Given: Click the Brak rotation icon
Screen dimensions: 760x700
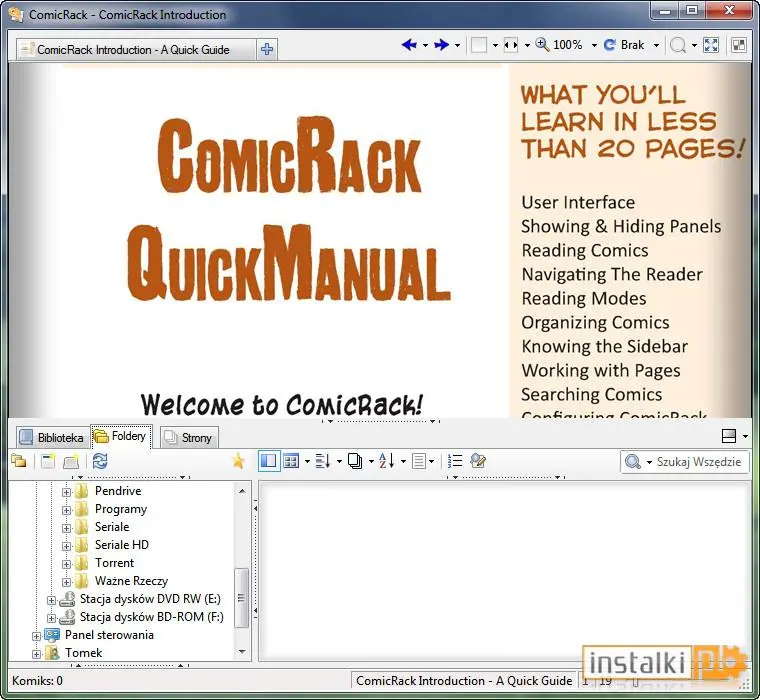Looking at the screenshot, I should pyautogui.click(x=609, y=45).
